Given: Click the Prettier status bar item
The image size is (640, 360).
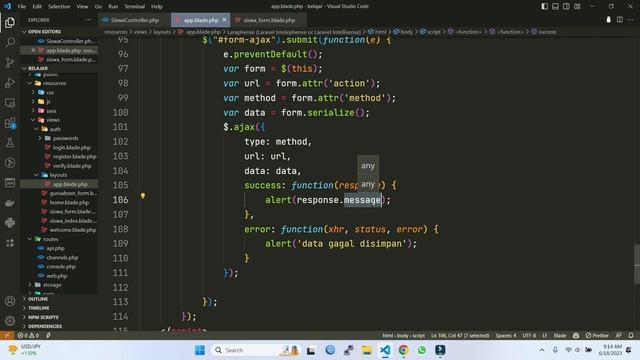Looking at the screenshot, I should pos(597,335).
